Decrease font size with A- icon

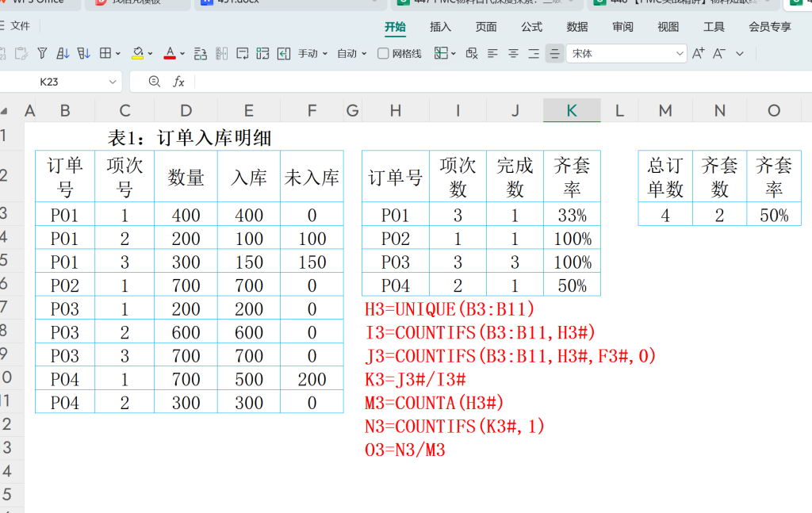(718, 53)
